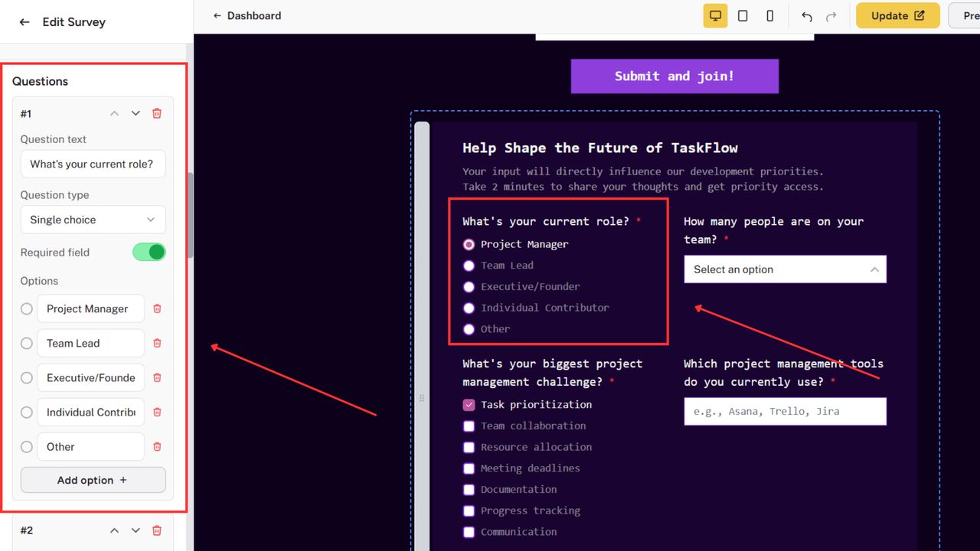The width and height of the screenshot is (980, 551).
Task: Select the tablet preview icon
Action: point(743,15)
